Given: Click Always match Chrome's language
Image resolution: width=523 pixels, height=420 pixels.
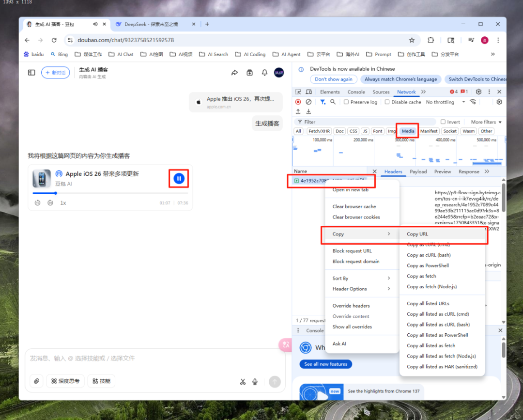Looking at the screenshot, I should pos(400,79).
